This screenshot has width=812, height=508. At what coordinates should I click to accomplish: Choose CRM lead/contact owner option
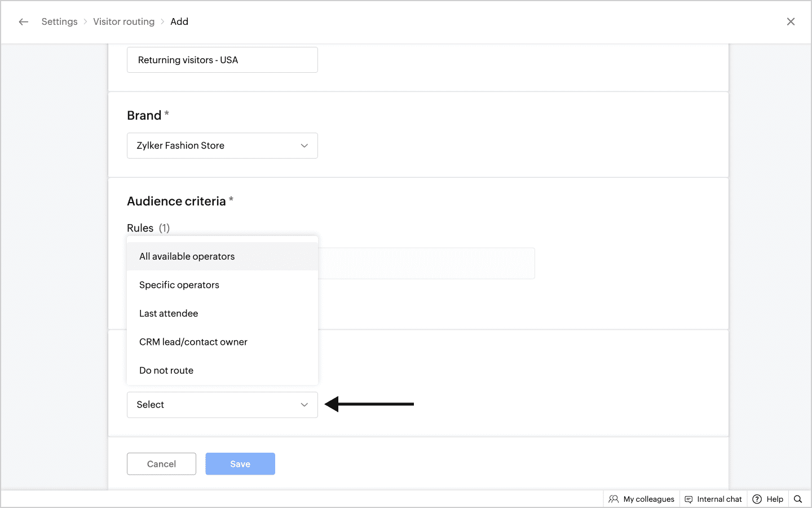193,342
